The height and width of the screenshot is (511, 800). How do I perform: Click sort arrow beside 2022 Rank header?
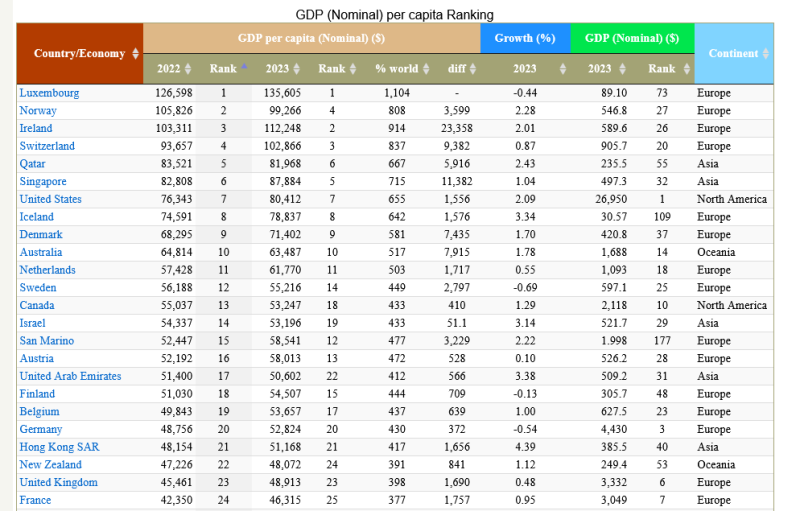coord(244,66)
